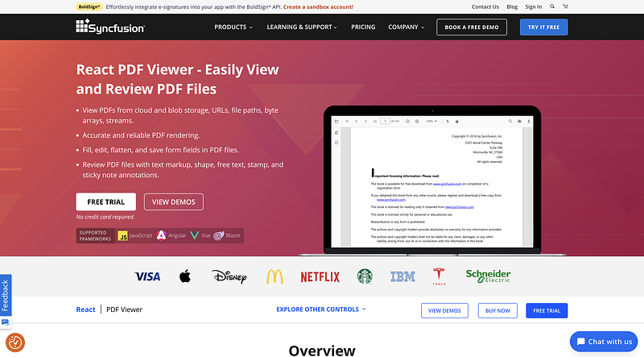Image resolution: width=644 pixels, height=357 pixels.
Task: Click the Syncfusion logo
Action: click(x=110, y=27)
